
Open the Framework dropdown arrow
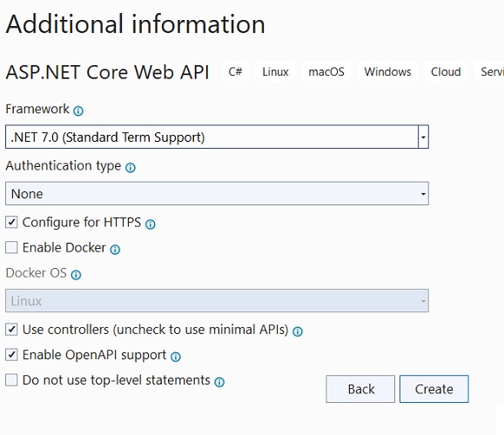coord(423,137)
